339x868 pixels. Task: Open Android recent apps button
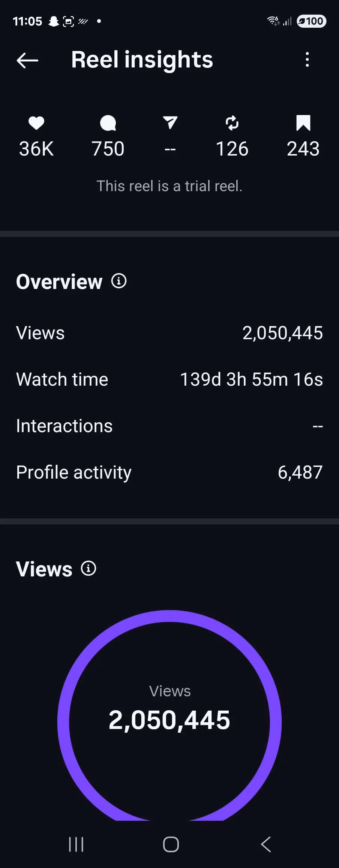coord(76,844)
